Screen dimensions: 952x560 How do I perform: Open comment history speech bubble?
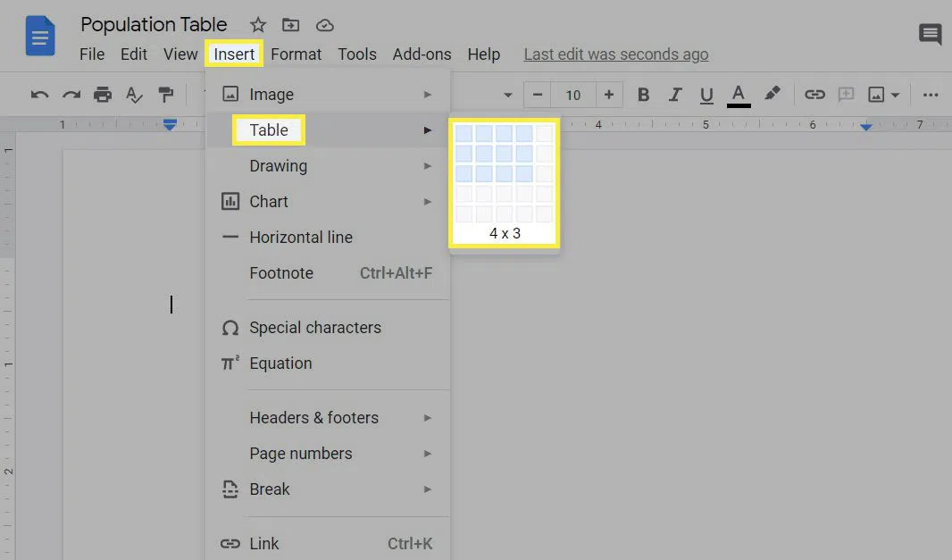coord(930,35)
